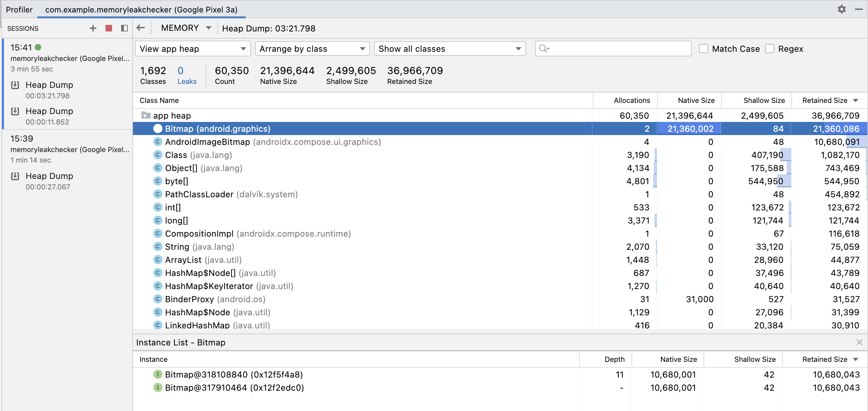Open the Arrange by class dropdown
The image size is (868, 411).
tap(312, 49)
